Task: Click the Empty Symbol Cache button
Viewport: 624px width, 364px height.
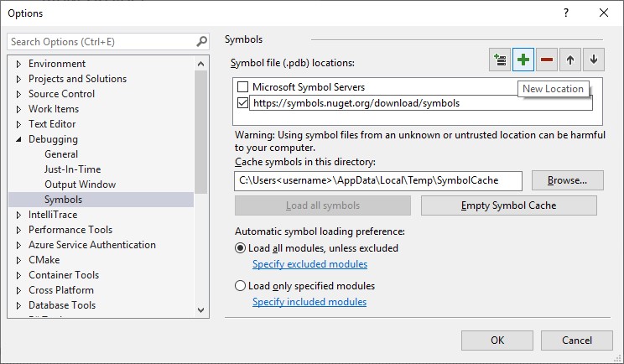Action: [508, 205]
